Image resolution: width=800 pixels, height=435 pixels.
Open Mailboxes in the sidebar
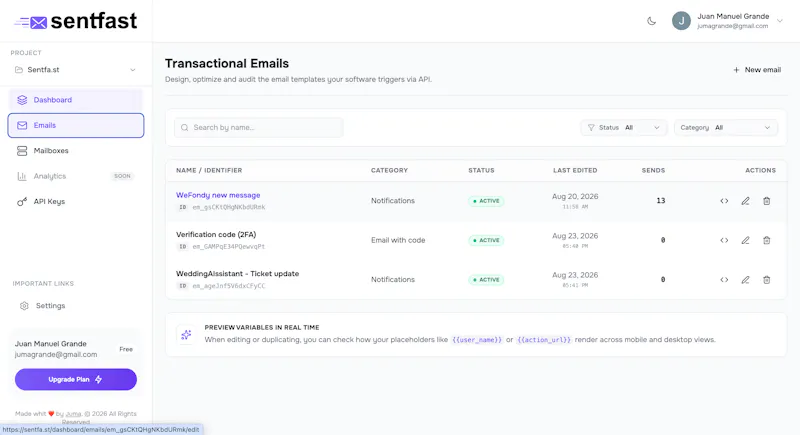point(76,151)
